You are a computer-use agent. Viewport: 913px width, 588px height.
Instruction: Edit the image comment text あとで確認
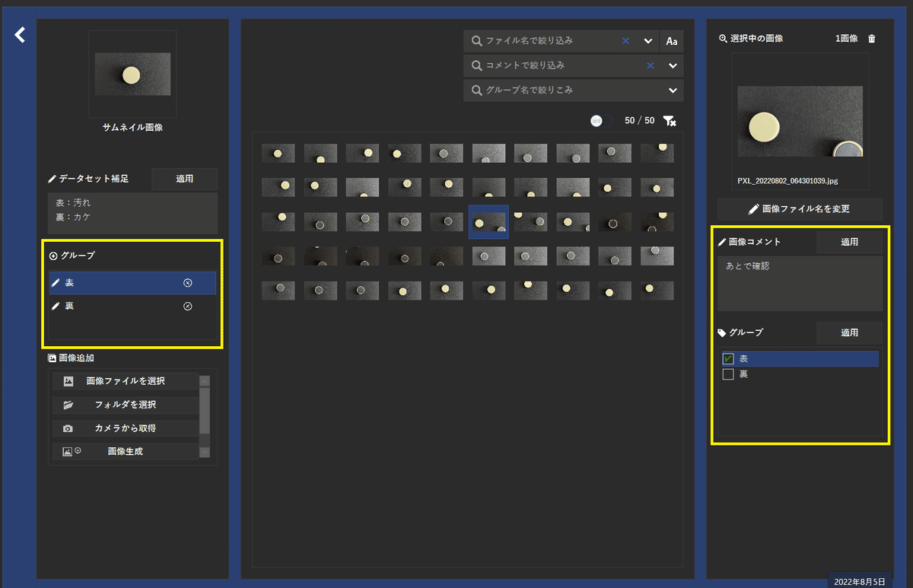pos(800,283)
